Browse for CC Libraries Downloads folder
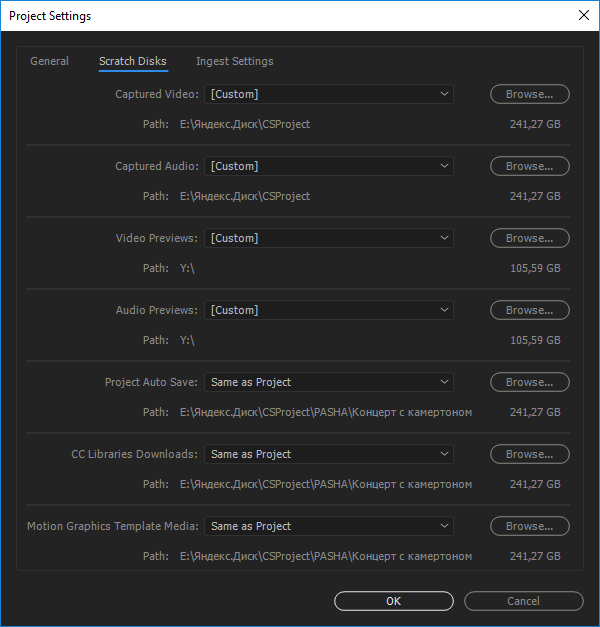Viewport: 600px width, 627px height. point(530,454)
